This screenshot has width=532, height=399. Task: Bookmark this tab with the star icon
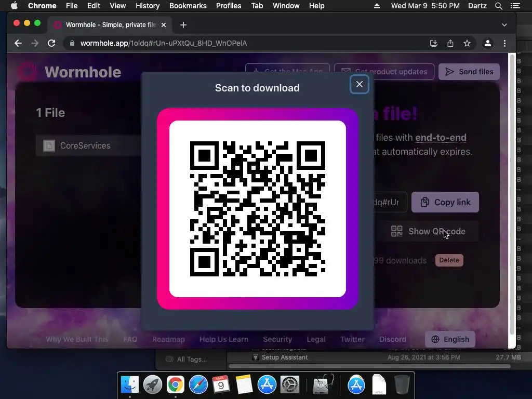[467, 43]
